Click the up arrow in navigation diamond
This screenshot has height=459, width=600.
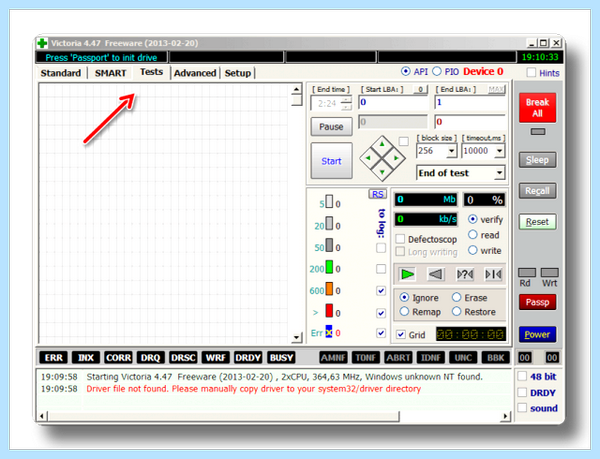click(x=382, y=144)
